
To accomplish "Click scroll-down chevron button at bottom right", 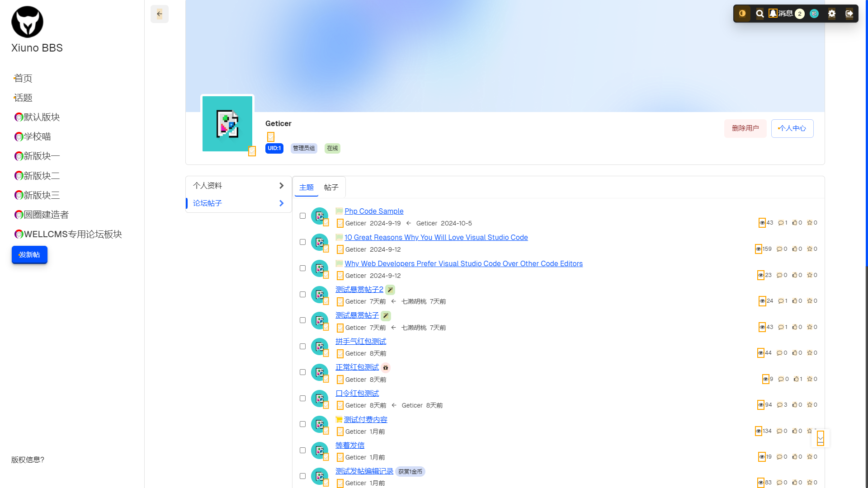I will click(821, 438).
